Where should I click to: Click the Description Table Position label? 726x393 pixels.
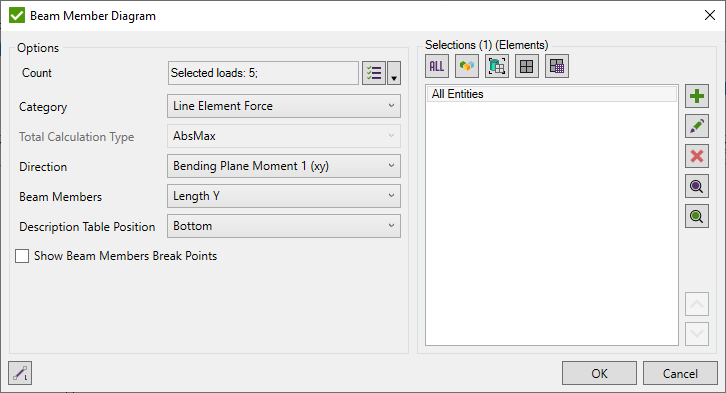pos(87,227)
